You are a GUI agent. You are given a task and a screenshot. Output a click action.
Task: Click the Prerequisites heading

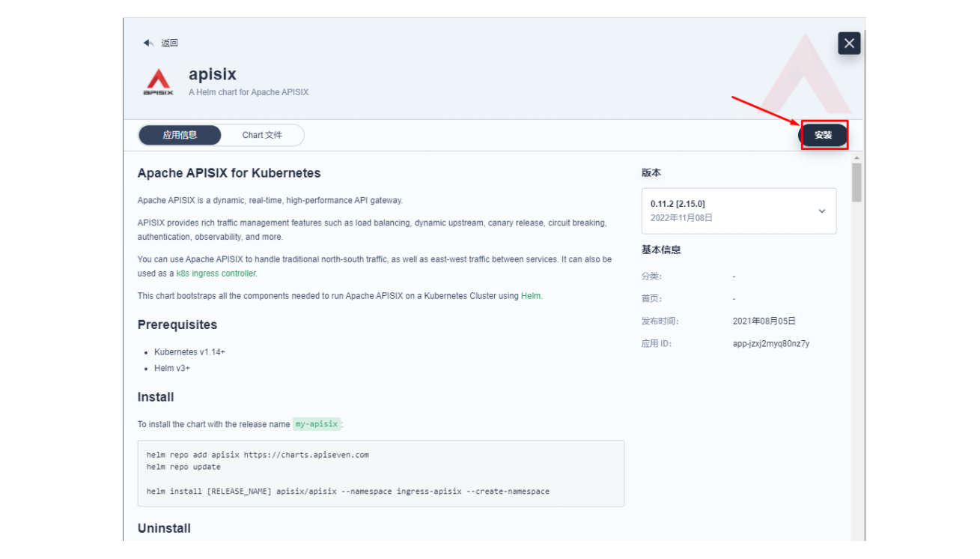(x=177, y=324)
